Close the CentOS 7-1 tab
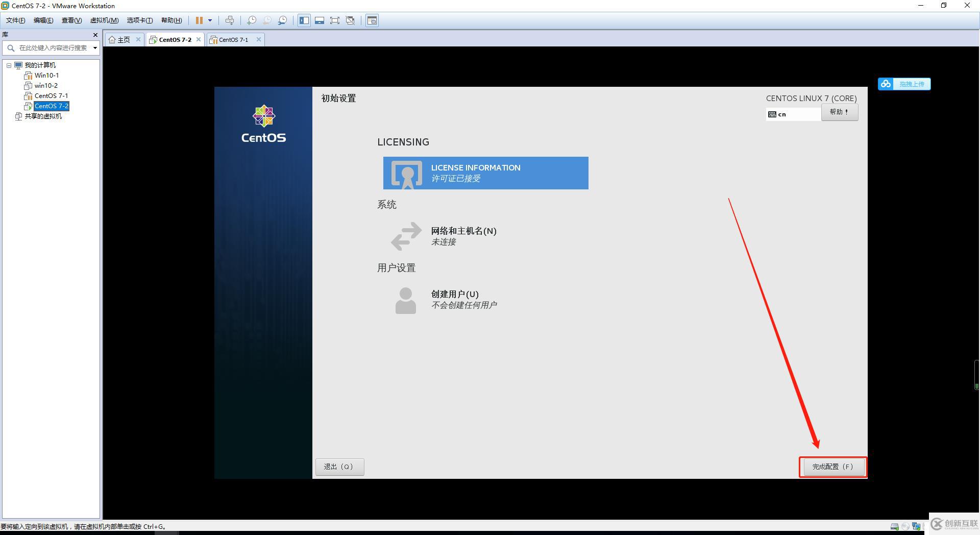Image resolution: width=980 pixels, height=535 pixels. point(259,39)
